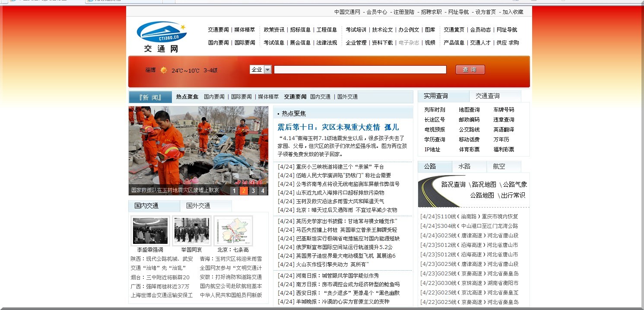This screenshot has height=310, width=644.
Task: Click the 图库 navigation menu entry
Action: pyautogui.click(x=431, y=30)
